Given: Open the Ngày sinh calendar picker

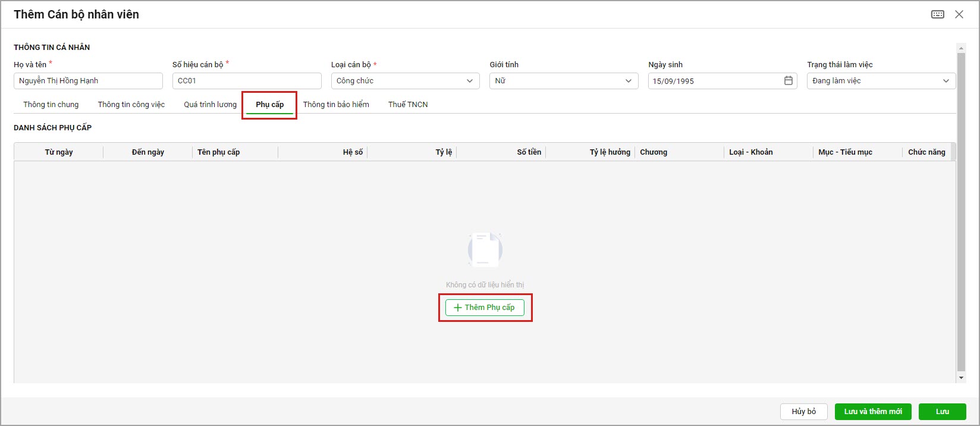Looking at the screenshot, I should click(x=788, y=81).
